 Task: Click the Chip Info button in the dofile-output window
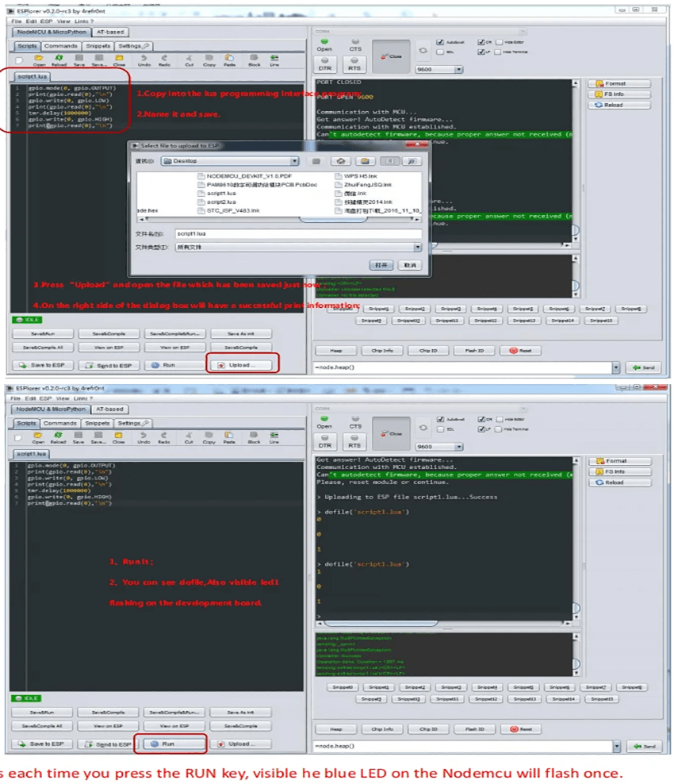tap(382, 729)
